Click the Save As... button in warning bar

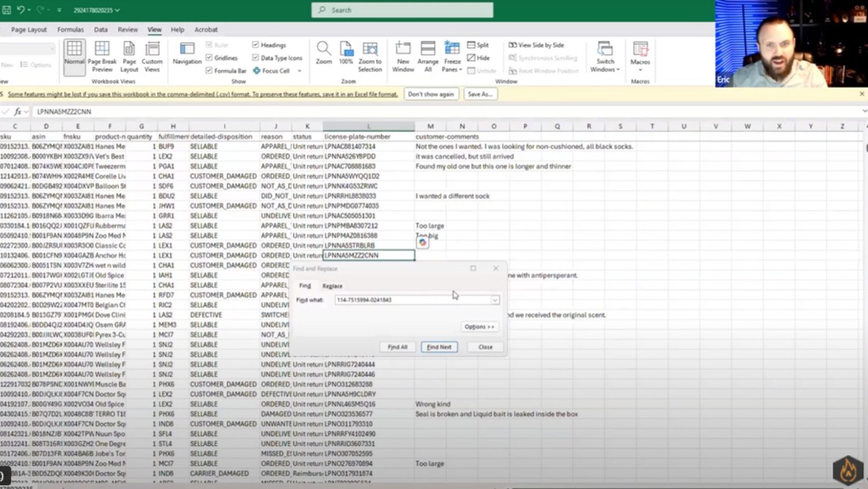pyautogui.click(x=480, y=94)
